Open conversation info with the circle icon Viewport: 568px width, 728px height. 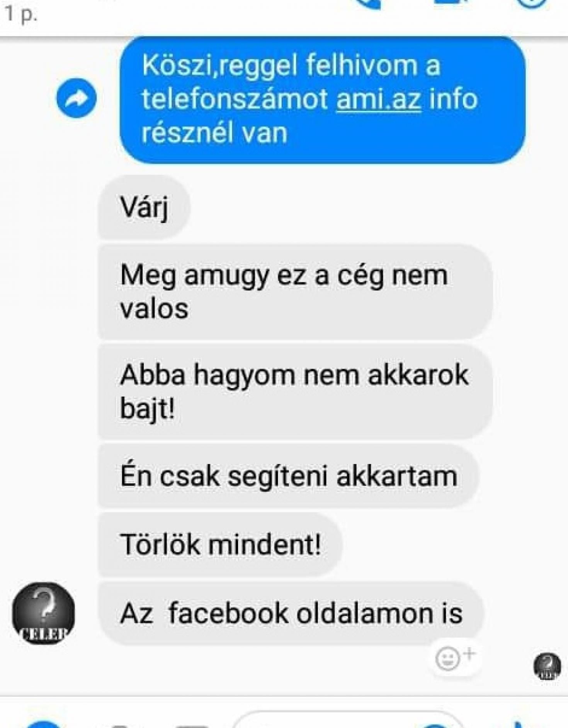(533, 4)
